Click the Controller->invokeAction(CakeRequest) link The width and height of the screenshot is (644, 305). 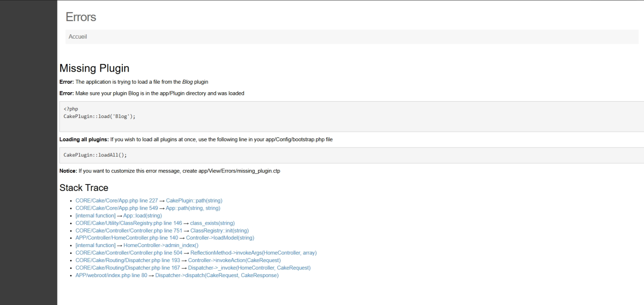point(234,260)
